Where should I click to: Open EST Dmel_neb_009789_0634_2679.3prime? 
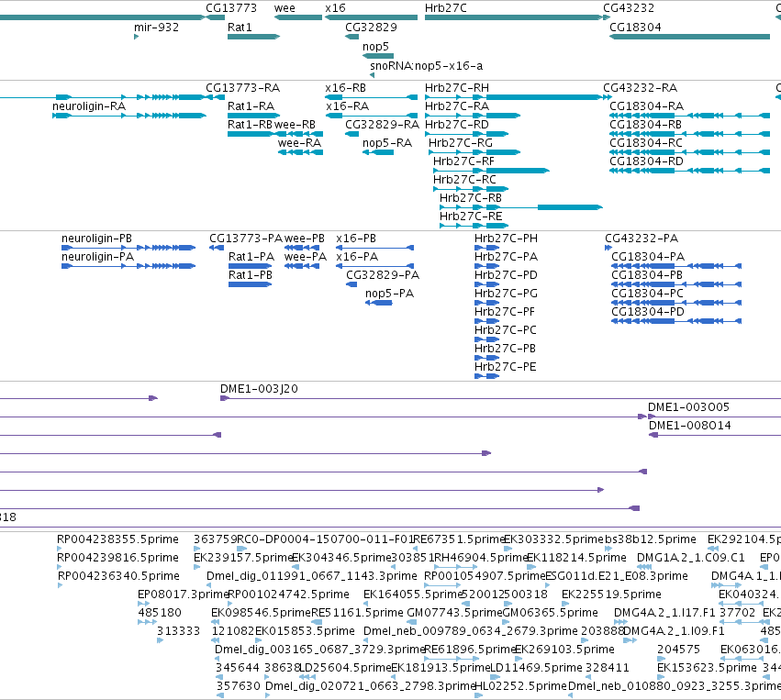coord(471,632)
